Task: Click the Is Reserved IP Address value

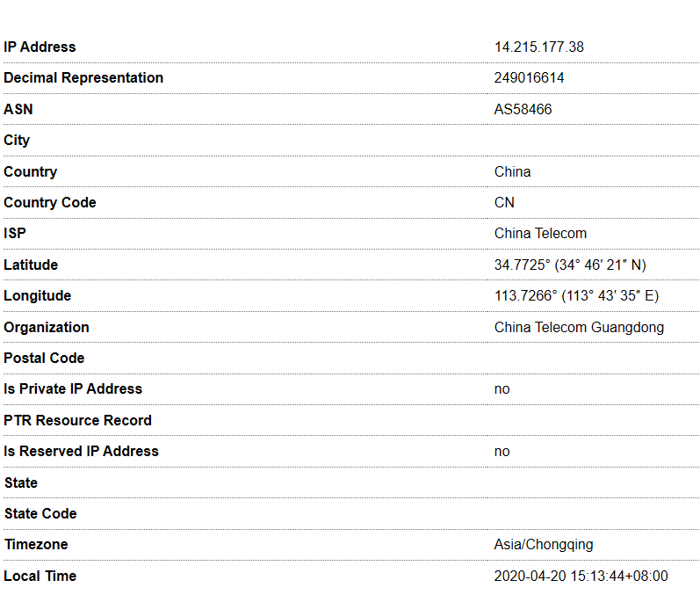Action: click(502, 452)
